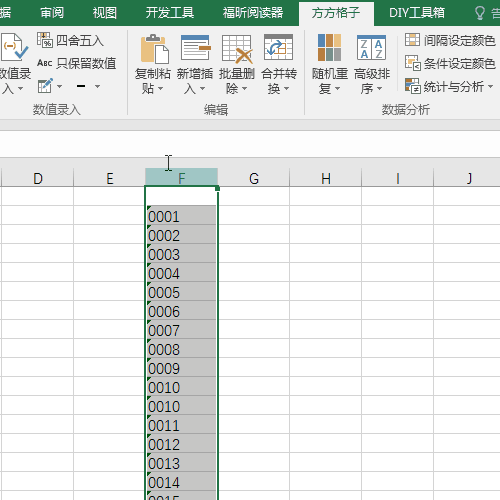The image size is (500, 500).
Task: Expand the 数值录入 dropdown arrow
Action: (x=20, y=89)
